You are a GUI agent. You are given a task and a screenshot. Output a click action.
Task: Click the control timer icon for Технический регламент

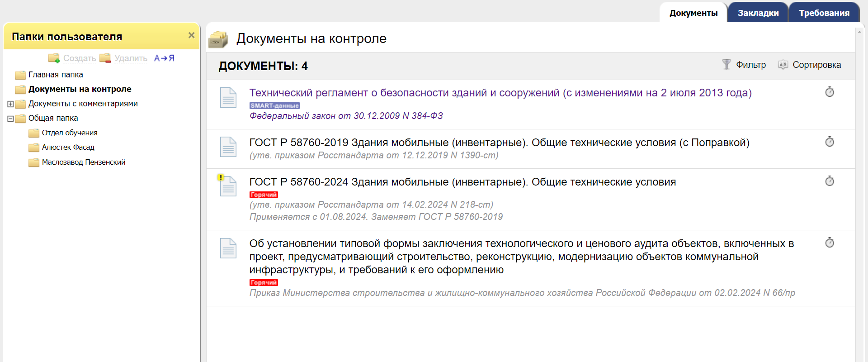830,92
